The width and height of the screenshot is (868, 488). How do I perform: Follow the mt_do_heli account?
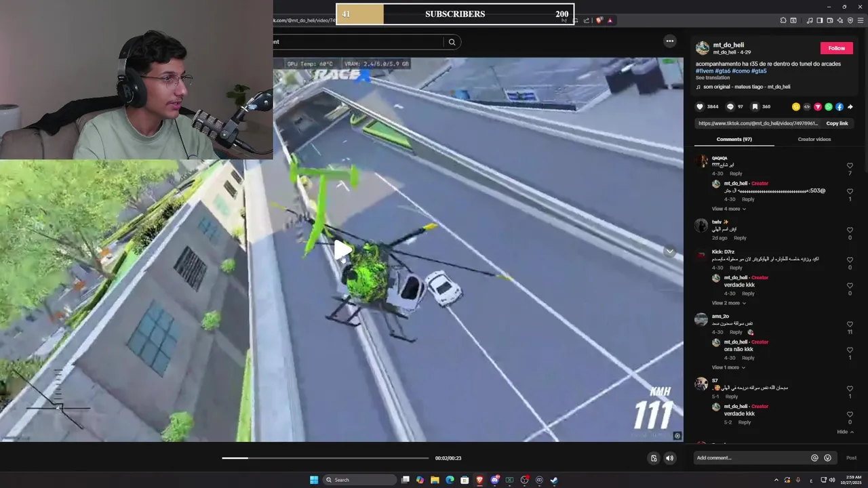coord(836,48)
